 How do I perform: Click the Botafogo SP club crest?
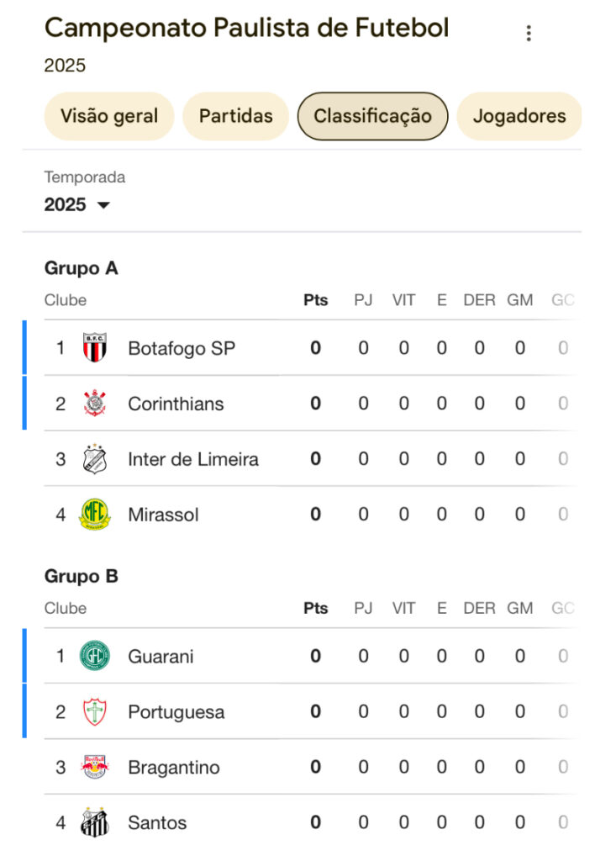pyautogui.click(x=94, y=347)
